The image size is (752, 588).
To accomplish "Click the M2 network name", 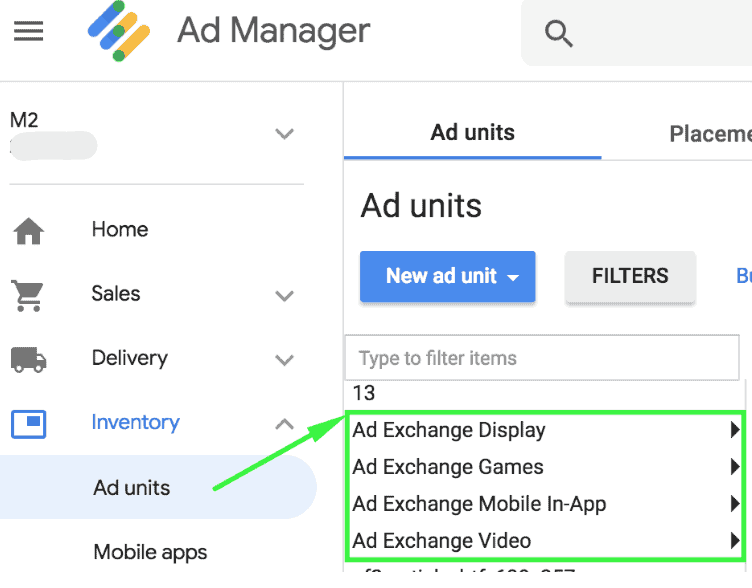I will (24, 120).
